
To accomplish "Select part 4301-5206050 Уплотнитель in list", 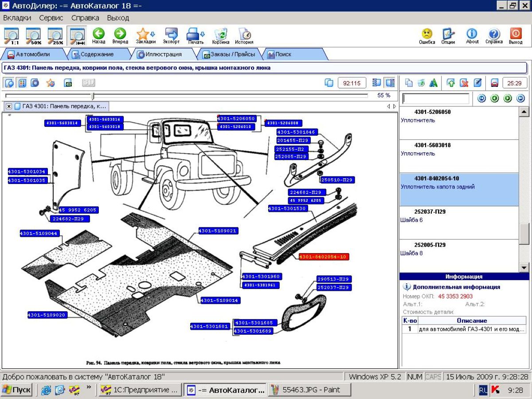I will point(459,123).
